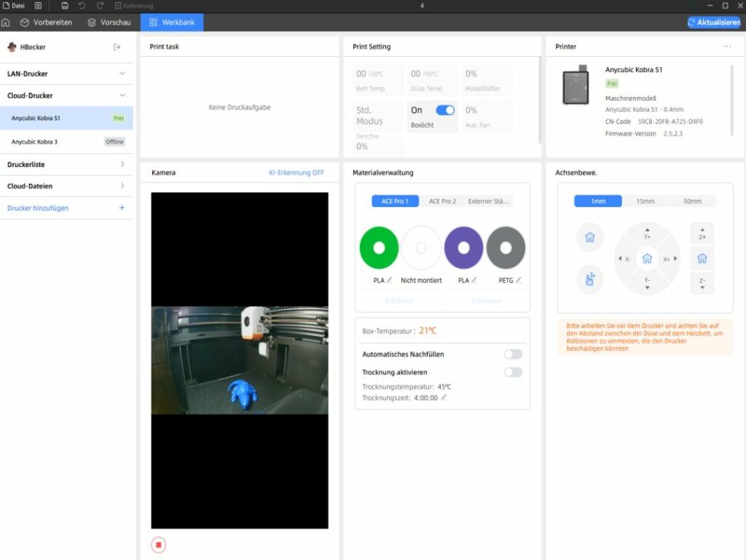Viewport: 746px width, 560px height.
Task: Click the Aux. Fan percentage field
Action: (x=487, y=117)
